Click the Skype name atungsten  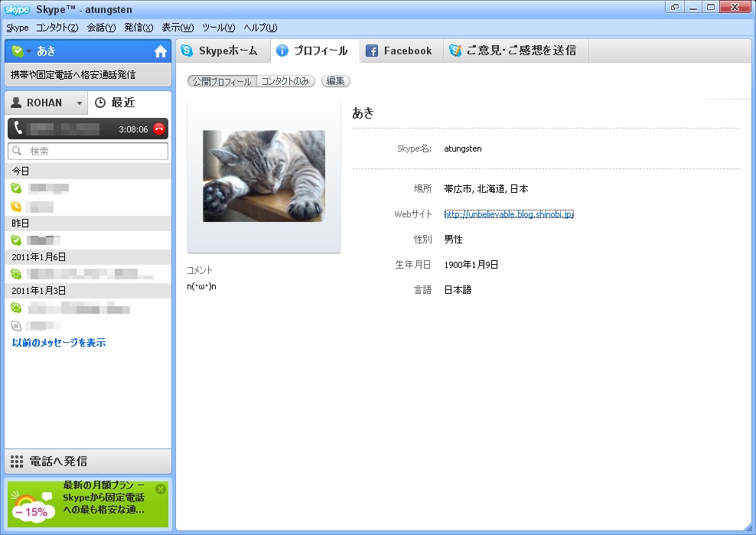pyautogui.click(x=463, y=148)
